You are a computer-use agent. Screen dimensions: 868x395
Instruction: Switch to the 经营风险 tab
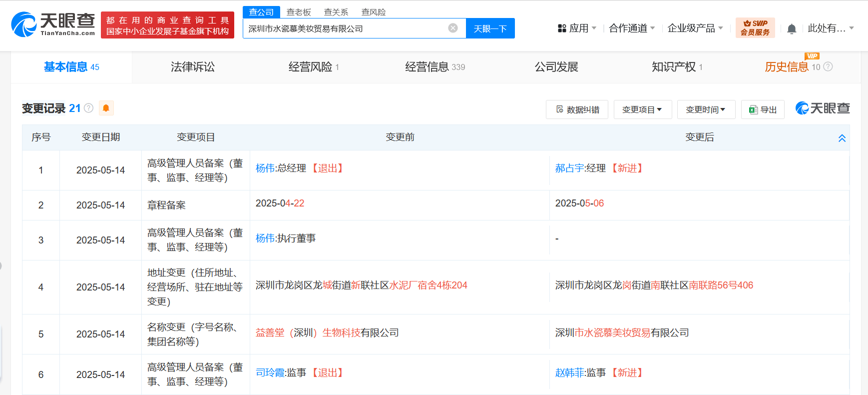314,67
